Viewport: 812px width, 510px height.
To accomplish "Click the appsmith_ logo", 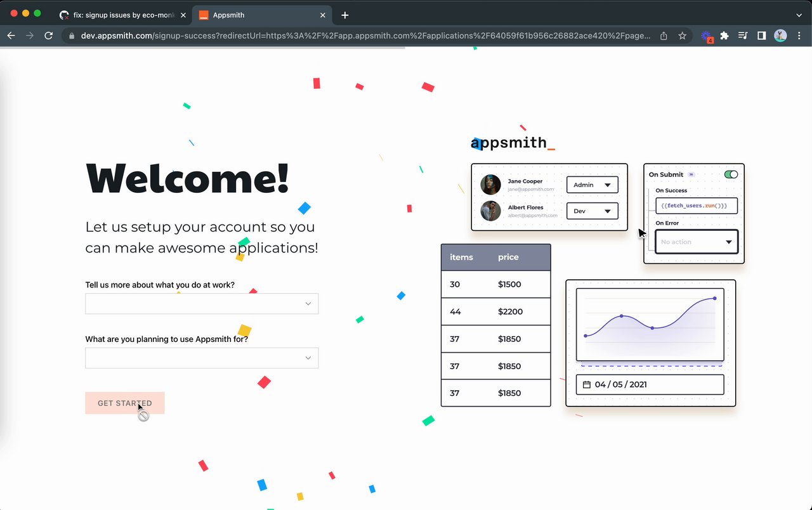I will click(x=513, y=143).
